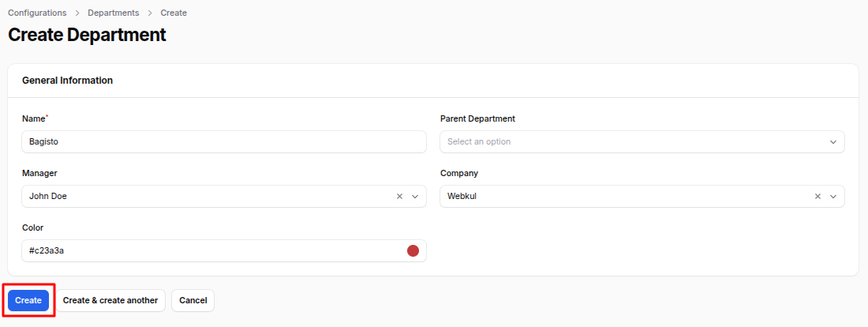Click the 'Select an option' placeholder
Image resolution: width=868 pixels, height=327 pixels.
[479, 142]
